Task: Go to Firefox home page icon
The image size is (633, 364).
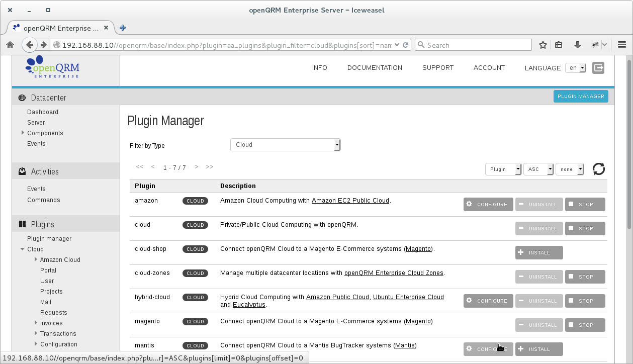Action: click(x=10, y=45)
